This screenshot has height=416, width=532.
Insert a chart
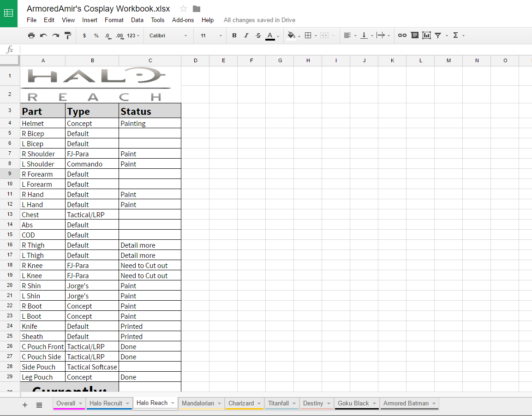point(426,35)
